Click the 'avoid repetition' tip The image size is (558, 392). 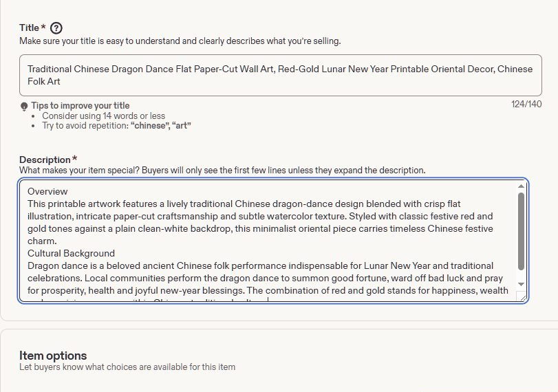coord(116,126)
